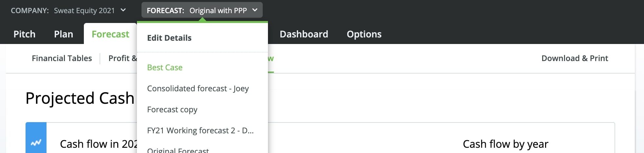Open the Financial Tables sub-tab
644x153 pixels.
[62, 58]
